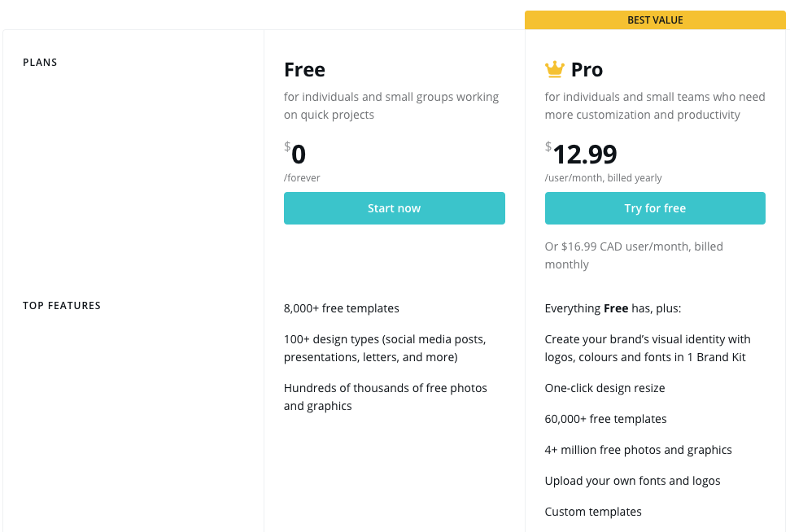The image size is (790, 532).
Task: Click Hundreds of thousands of free photos text
Action: coord(386,397)
